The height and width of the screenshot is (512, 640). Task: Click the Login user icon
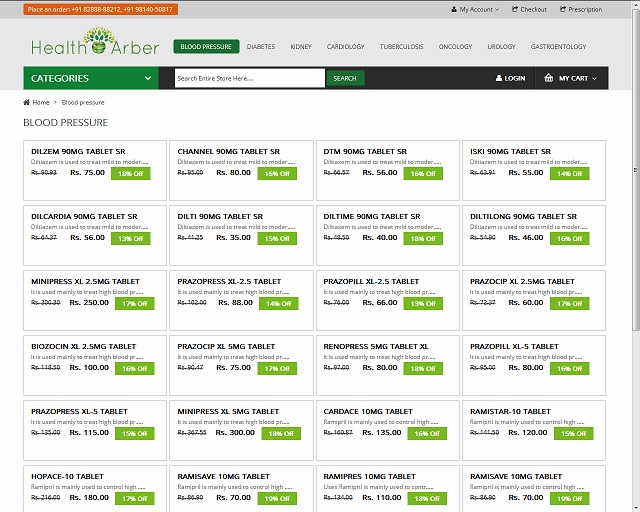click(499, 78)
